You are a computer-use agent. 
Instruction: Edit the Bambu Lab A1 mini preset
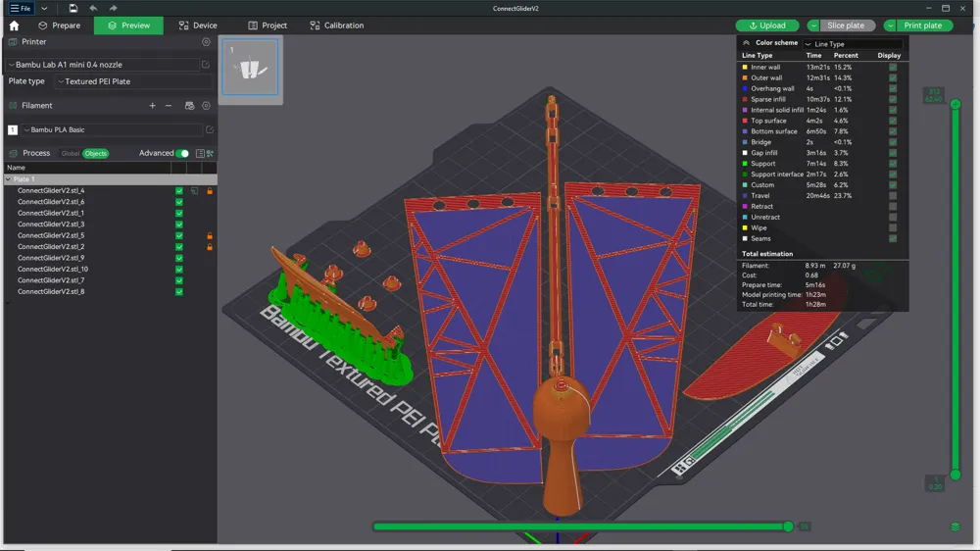point(206,65)
